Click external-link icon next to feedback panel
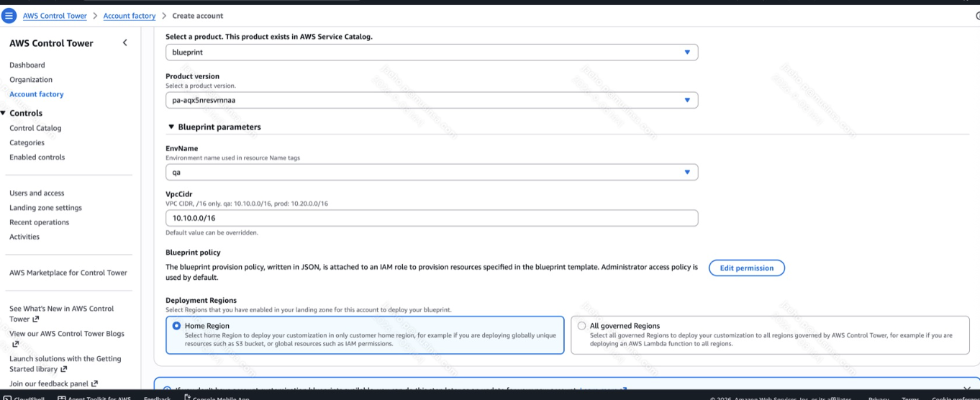 tap(94, 384)
